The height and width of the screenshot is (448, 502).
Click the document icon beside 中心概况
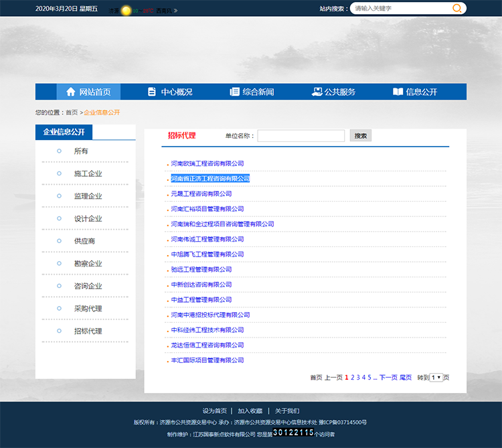152,92
